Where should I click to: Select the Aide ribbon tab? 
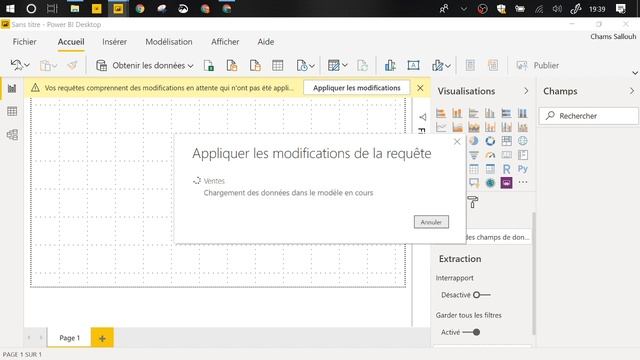click(x=266, y=42)
